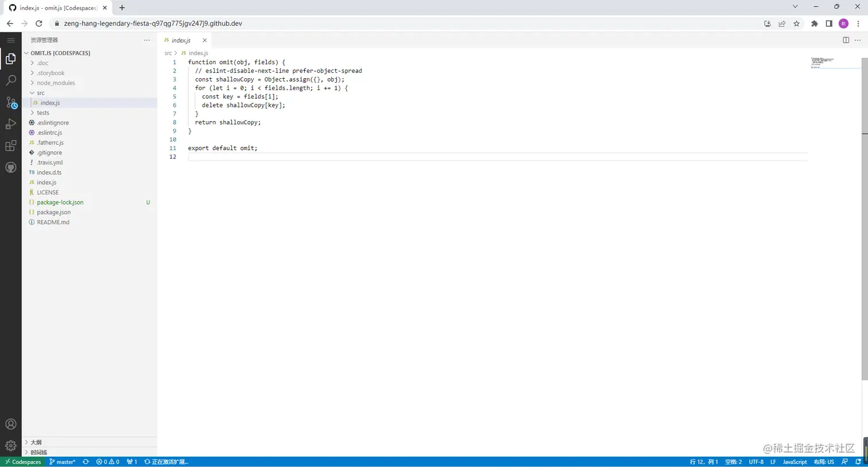Open browser extensions puzzle icon
The image size is (868, 467).
[x=814, y=24]
